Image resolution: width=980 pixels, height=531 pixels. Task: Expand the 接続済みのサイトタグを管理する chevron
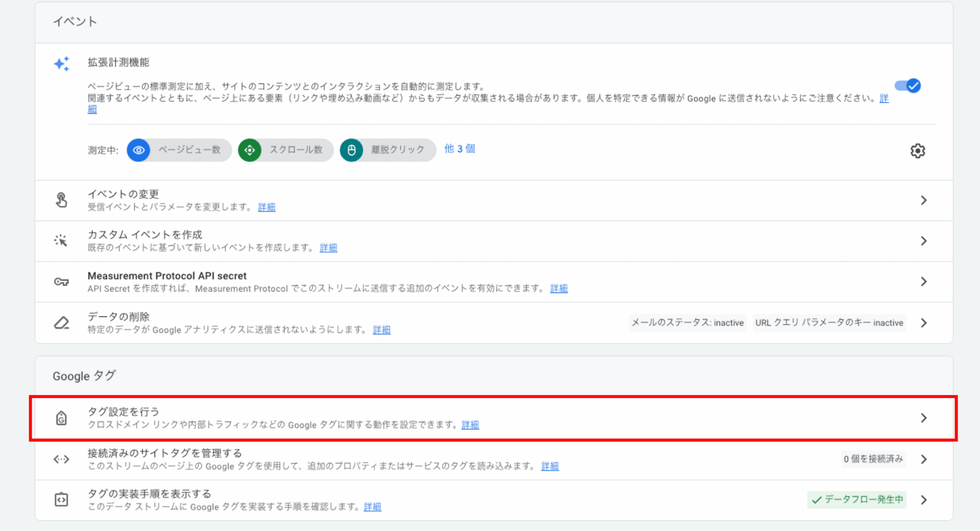[923, 459]
